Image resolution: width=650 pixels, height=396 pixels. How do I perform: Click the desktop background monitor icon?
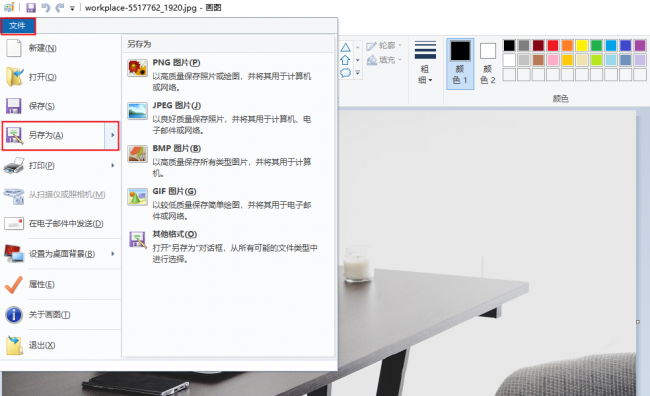point(14,253)
